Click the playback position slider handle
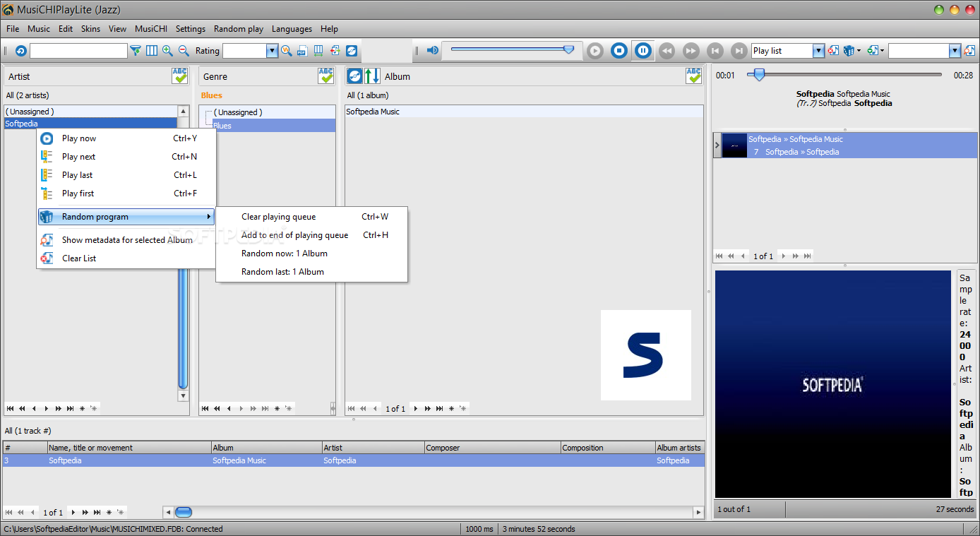This screenshot has width=980, height=536. pos(759,75)
